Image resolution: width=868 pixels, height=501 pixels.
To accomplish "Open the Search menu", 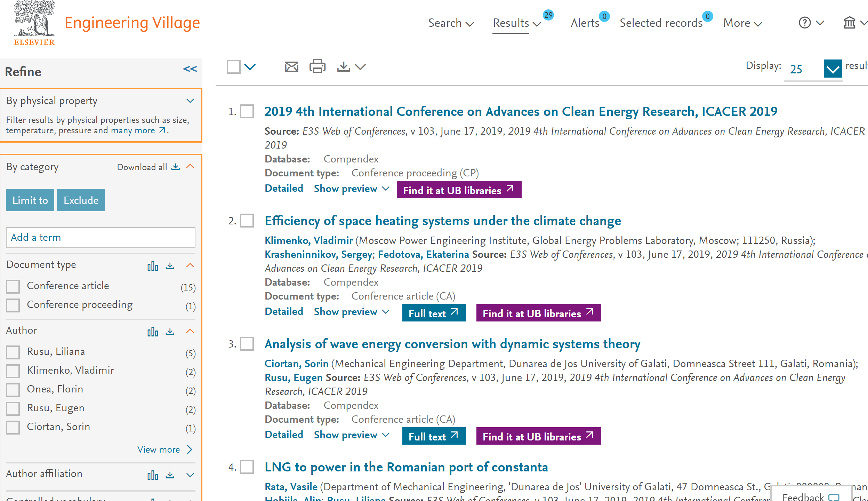I will [x=451, y=23].
